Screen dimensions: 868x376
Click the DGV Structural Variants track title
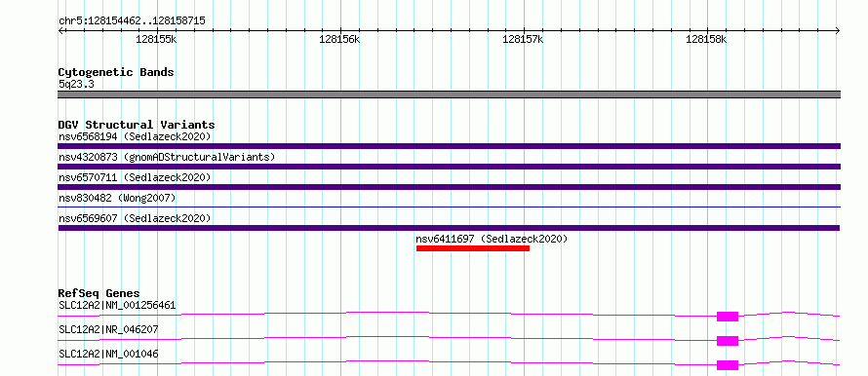click(137, 125)
